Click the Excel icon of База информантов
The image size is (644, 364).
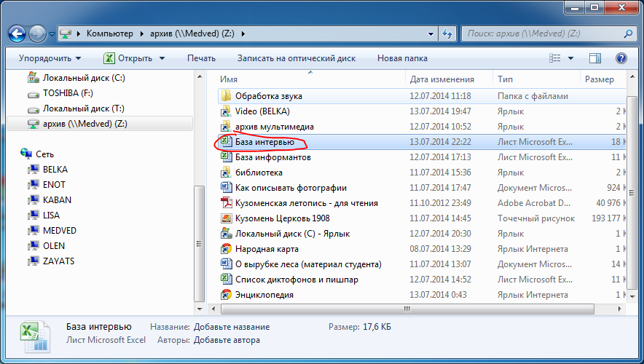(226, 157)
